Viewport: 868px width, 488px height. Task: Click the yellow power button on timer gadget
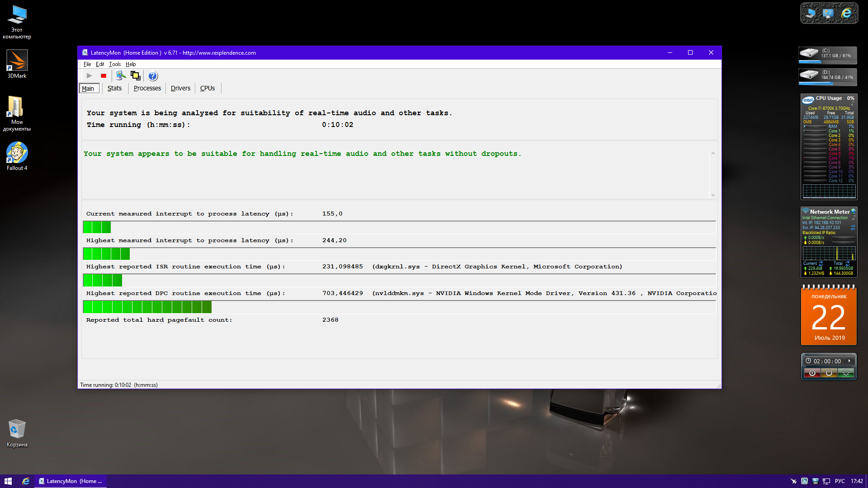tap(829, 373)
